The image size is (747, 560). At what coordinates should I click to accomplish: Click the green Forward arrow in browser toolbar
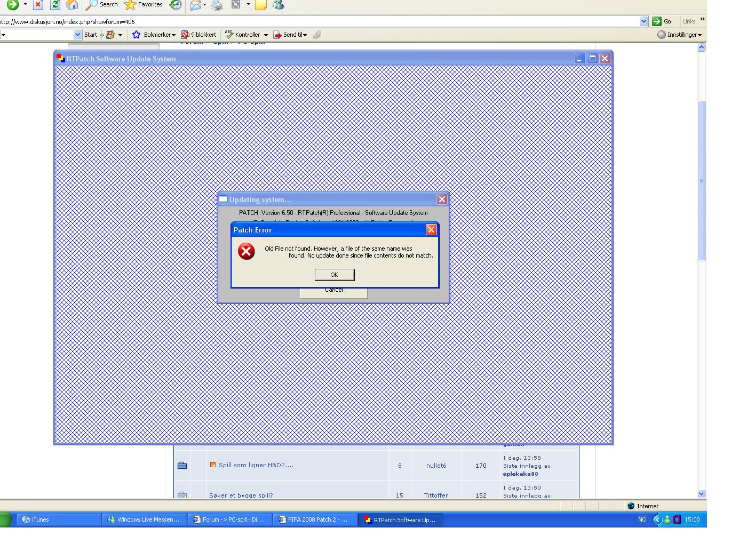point(12,5)
